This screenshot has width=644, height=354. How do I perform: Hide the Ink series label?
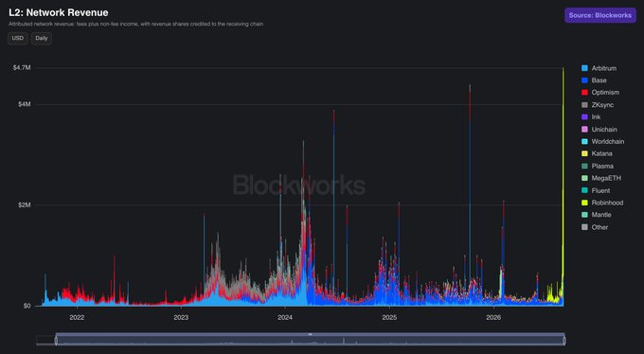click(x=596, y=117)
